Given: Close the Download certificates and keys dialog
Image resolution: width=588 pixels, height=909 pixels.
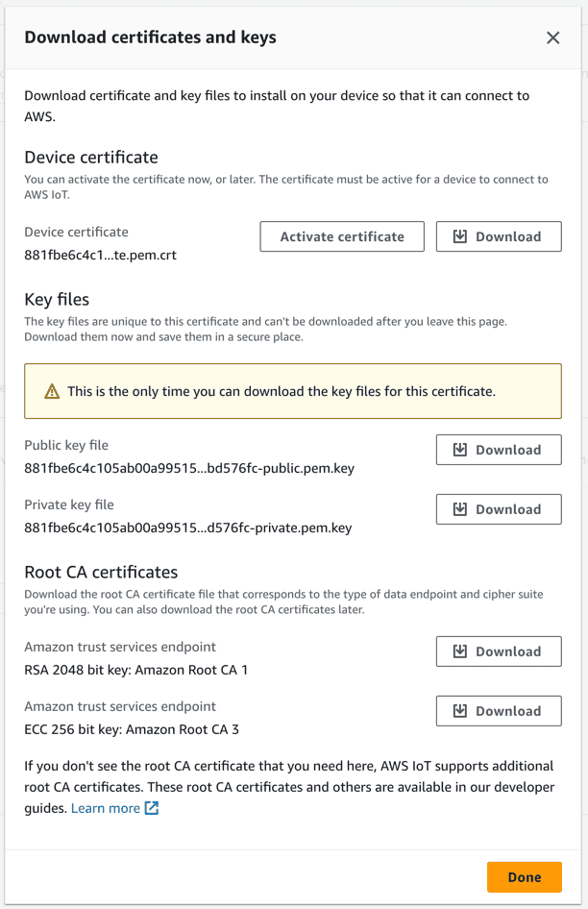Looking at the screenshot, I should (x=552, y=37).
